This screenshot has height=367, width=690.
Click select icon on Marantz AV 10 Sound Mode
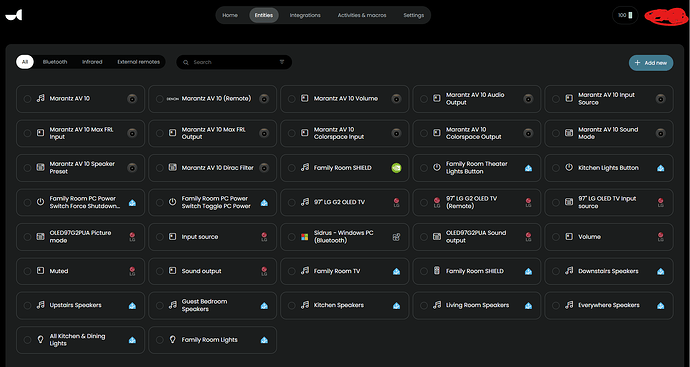click(569, 133)
